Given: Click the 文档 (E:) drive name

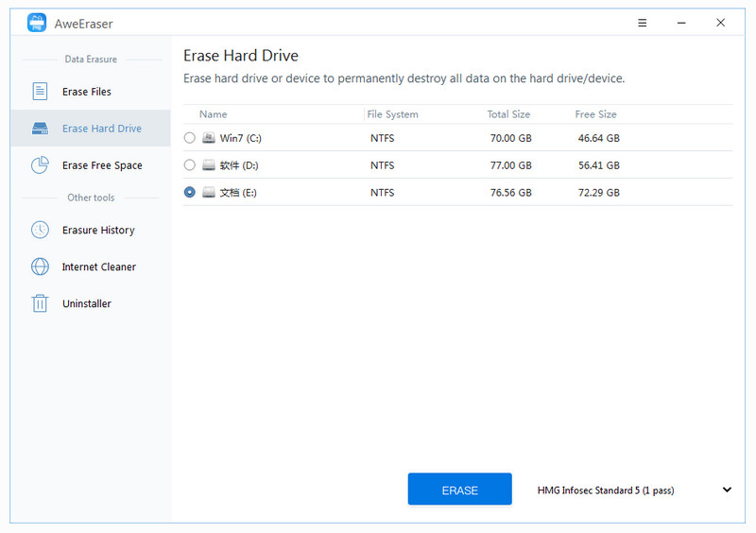Looking at the screenshot, I should (x=238, y=193).
